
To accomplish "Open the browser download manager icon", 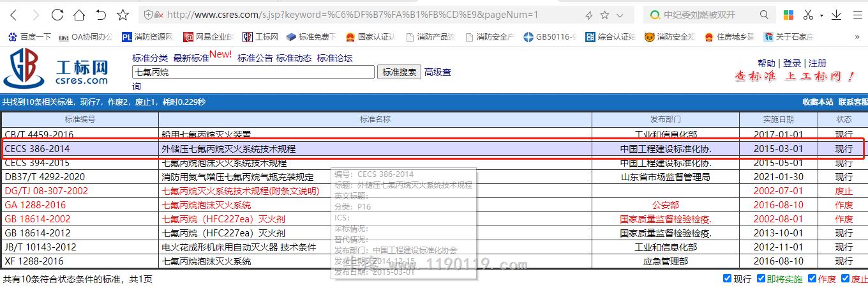I will [836, 15].
